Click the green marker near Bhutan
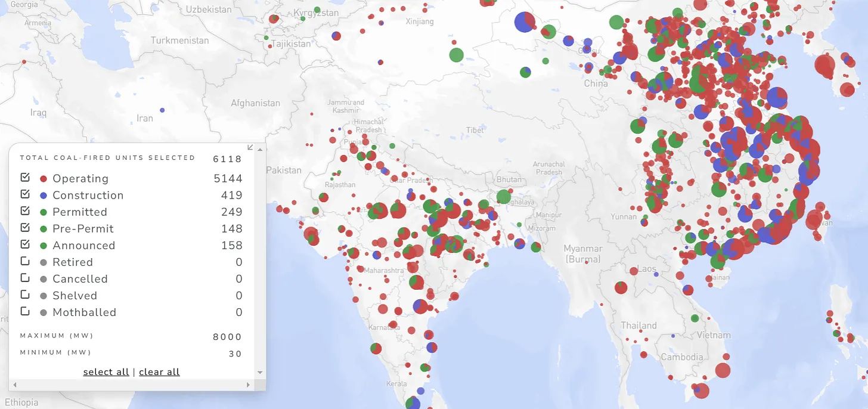Viewport: 868px width, 409px height. [503, 197]
